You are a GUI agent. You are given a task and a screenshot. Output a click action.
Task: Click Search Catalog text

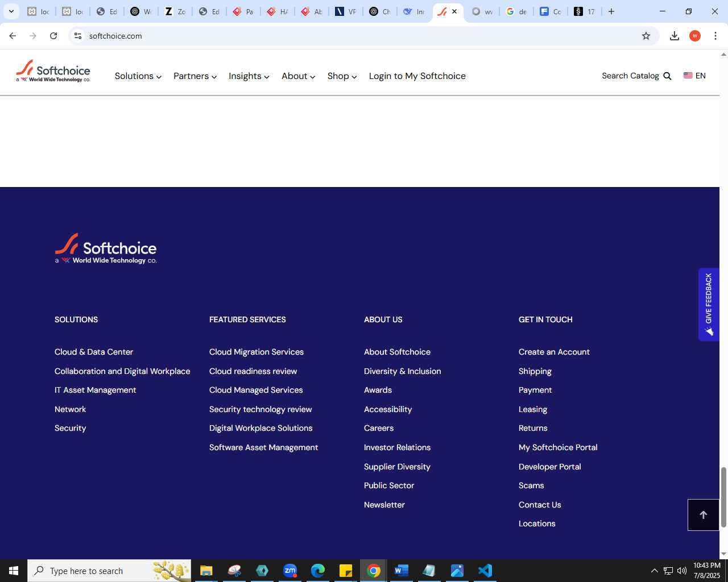[x=630, y=76]
